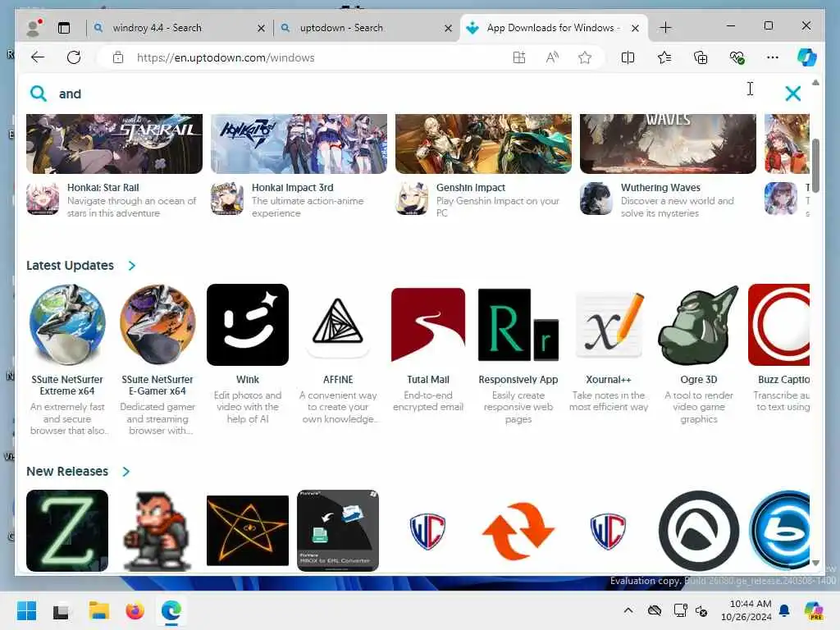Open the Latest Updates heading link

[x=71, y=266]
